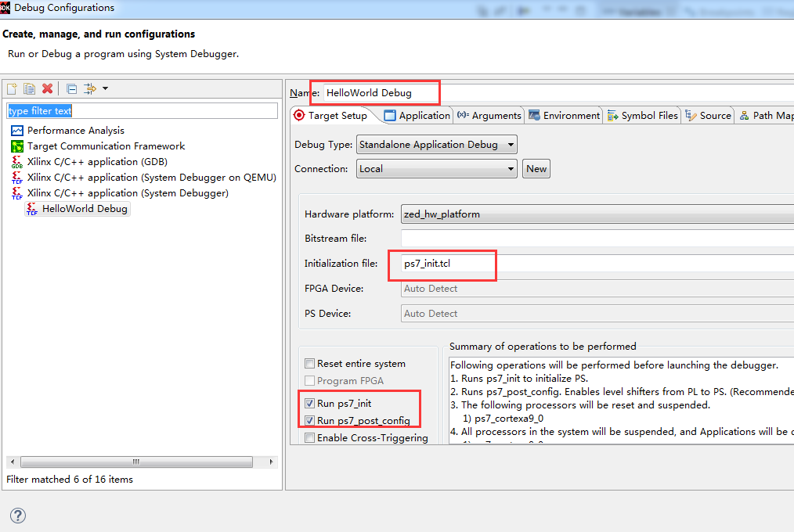Click the New connection button
The image size is (794, 532).
click(x=536, y=169)
